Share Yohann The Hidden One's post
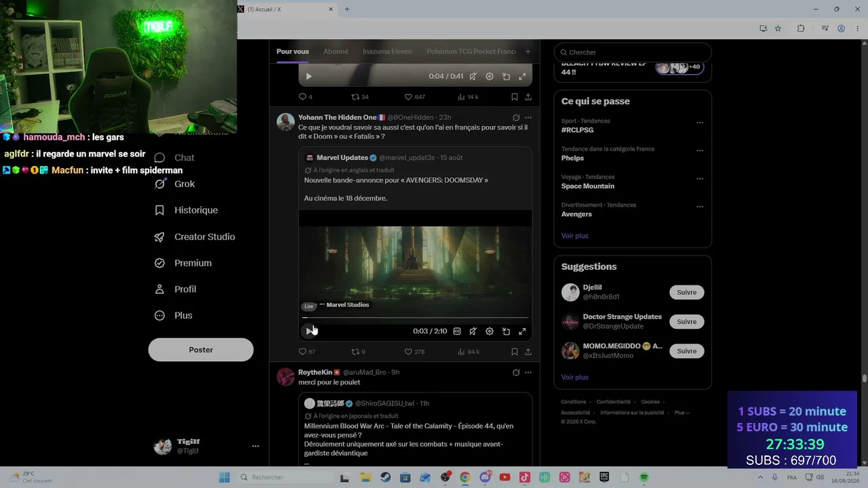Screen dimensions: 868x488 (x=528, y=352)
